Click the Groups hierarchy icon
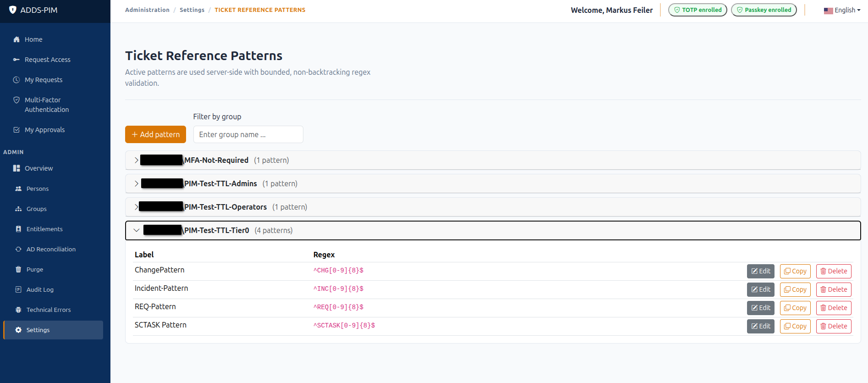This screenshot has height=383, width=868. 18,209
